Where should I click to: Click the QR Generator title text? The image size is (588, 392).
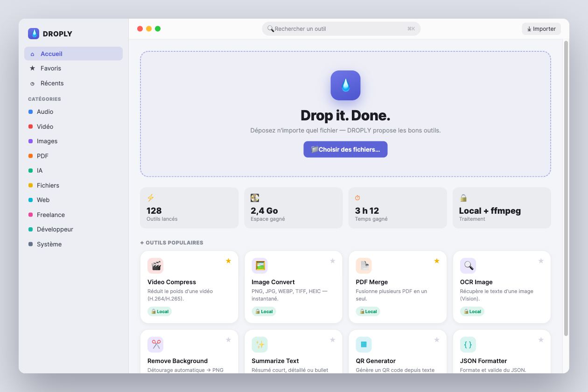pos(376,361)
